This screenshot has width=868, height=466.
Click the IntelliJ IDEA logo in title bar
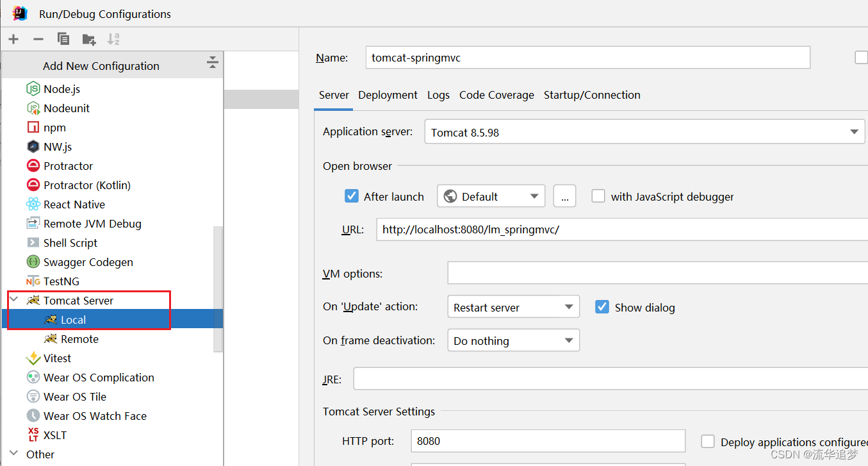tap(20, 13)
